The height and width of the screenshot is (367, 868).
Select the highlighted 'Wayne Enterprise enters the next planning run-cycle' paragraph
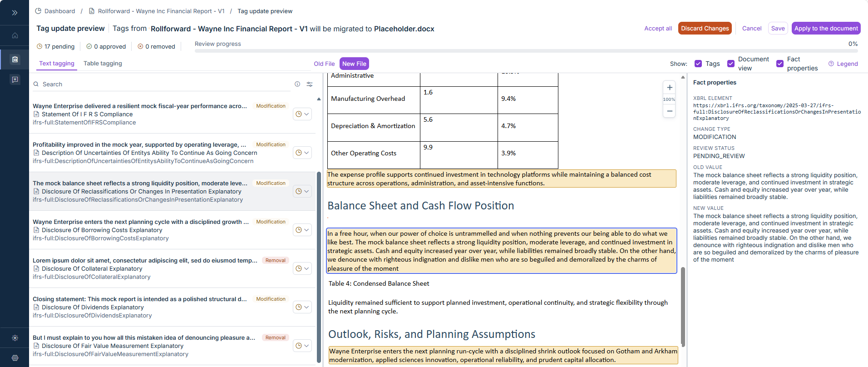pyautogui.click(x=503, y=355)
